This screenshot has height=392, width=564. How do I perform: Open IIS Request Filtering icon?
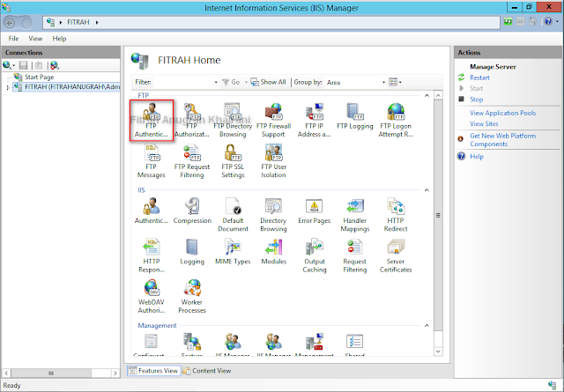355,255
